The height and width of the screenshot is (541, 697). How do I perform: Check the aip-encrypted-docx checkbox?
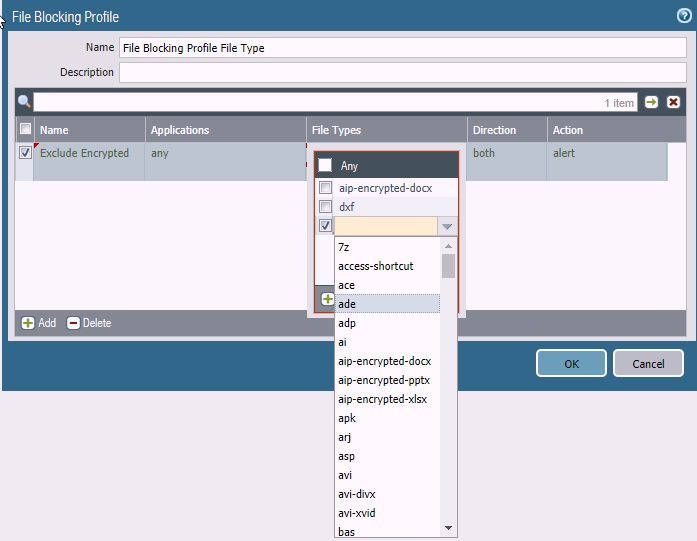[325, 188]
